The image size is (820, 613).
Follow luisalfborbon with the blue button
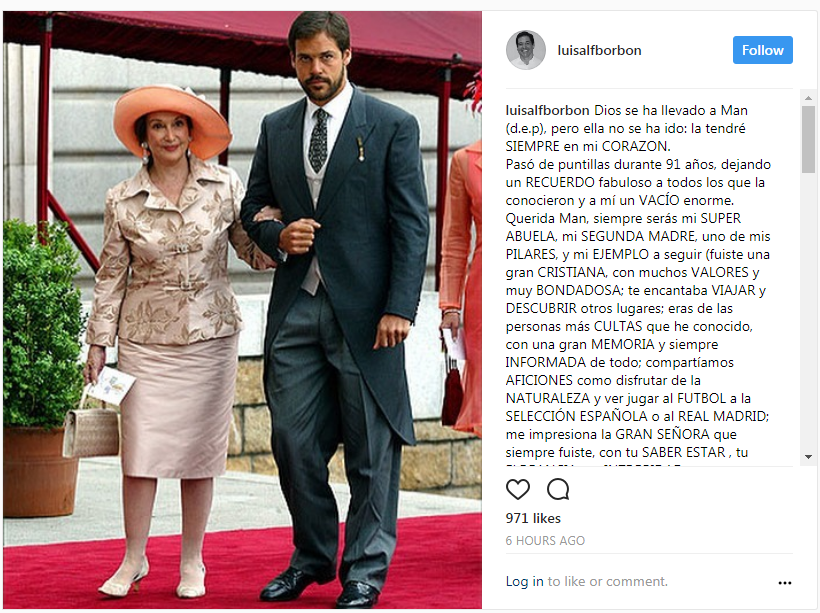762,50
